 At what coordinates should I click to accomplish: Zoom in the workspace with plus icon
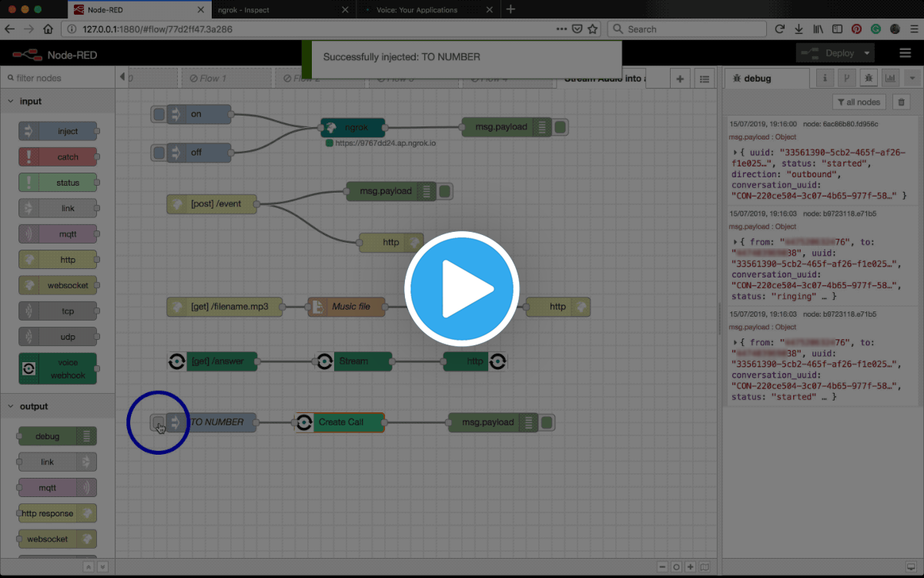pyautogui.click(x=691, y=566)
